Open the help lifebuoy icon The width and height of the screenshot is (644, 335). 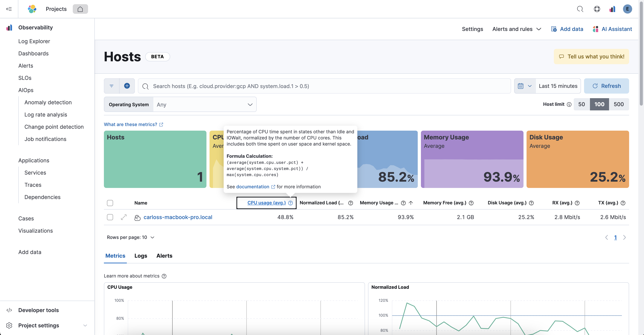(597, 9)
